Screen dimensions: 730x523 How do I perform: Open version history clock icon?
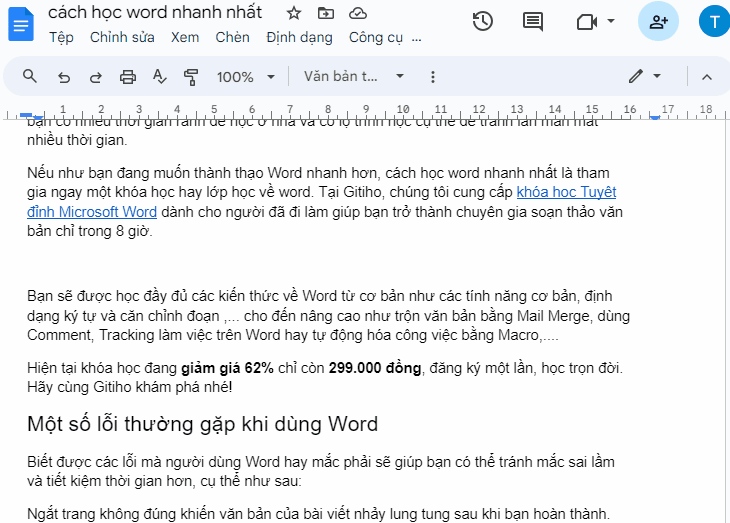(x=483, y=21)
